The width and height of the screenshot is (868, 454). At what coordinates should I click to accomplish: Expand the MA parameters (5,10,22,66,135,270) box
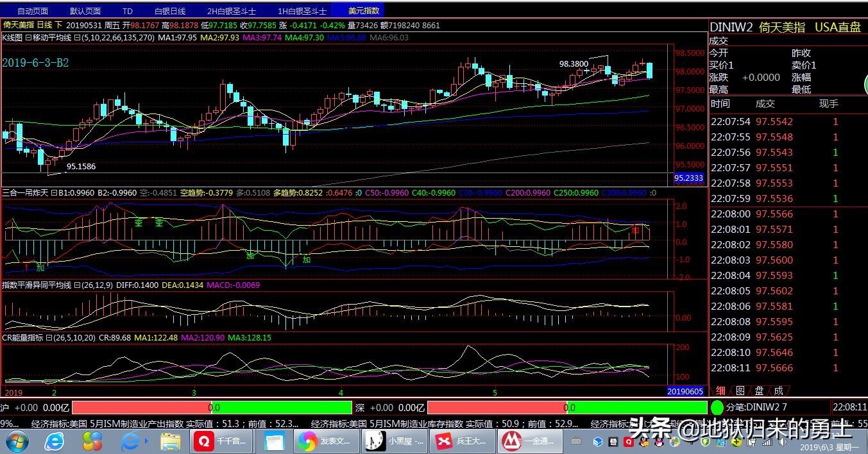pos(78,38)
